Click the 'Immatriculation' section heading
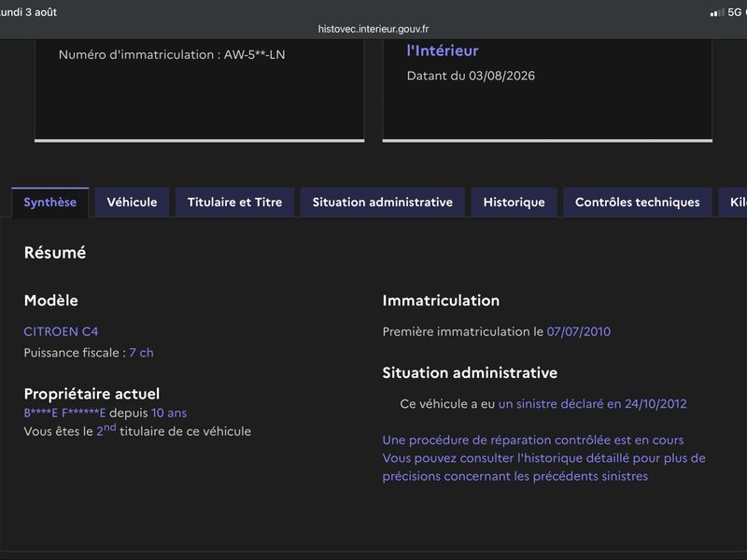This screenshot has height=560, width=747. [441, 301]
